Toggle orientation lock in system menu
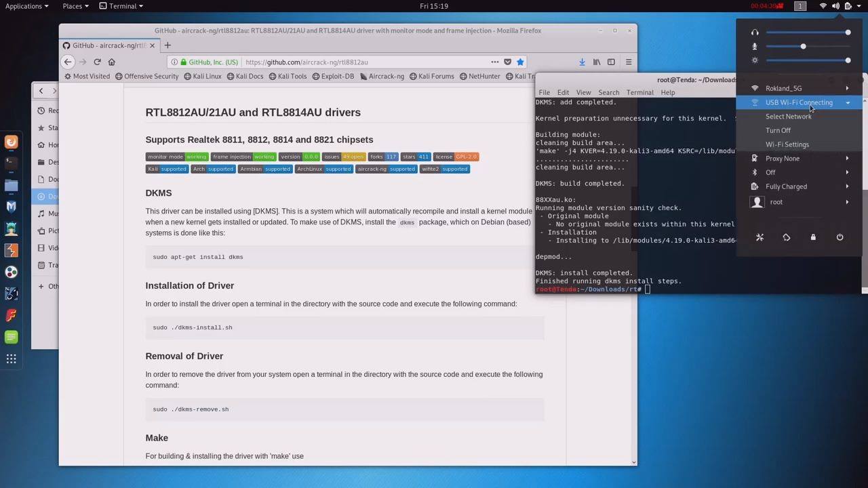Image resolution: width=868 pixels, height=488 pixels. (787, 237)
